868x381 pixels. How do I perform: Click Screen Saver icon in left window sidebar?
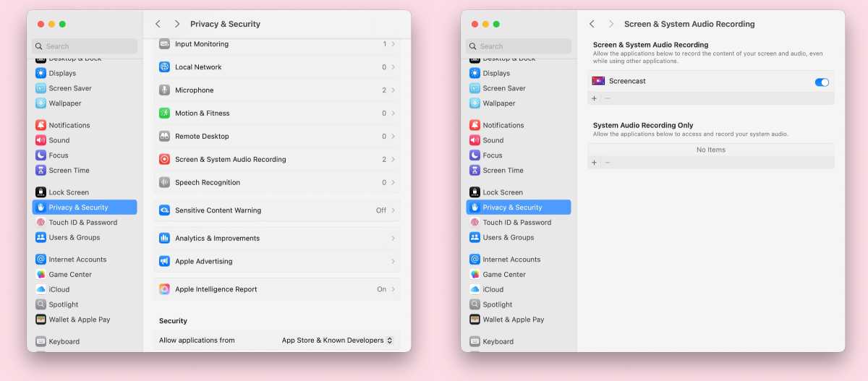41,88
